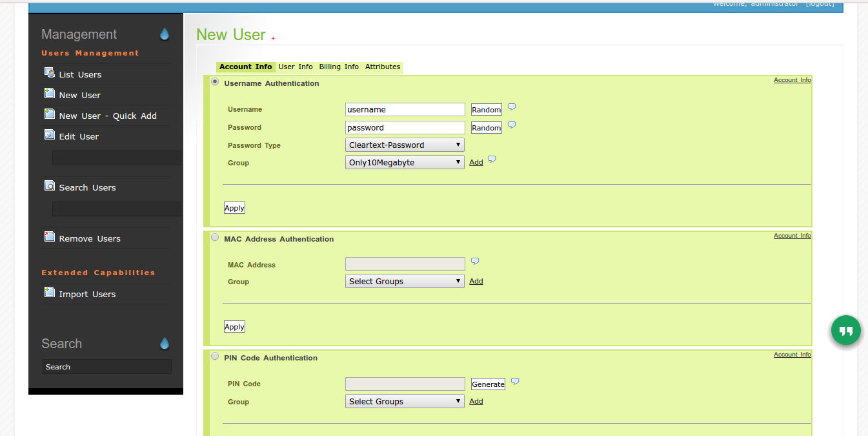Switch to the User Info tab
Viewport: 868px width, 436px height.
(296, 67)
